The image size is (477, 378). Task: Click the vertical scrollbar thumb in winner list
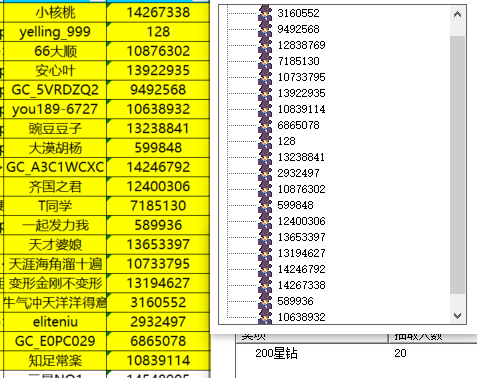tap(457, 165)
